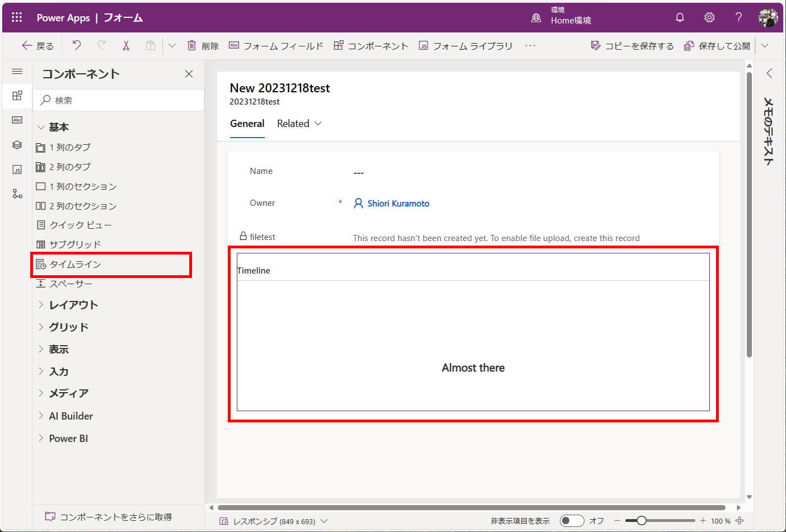This screenshot has width=786, height=532.
Task: Open the Related tab dropdown
Action: click(300, 124)
